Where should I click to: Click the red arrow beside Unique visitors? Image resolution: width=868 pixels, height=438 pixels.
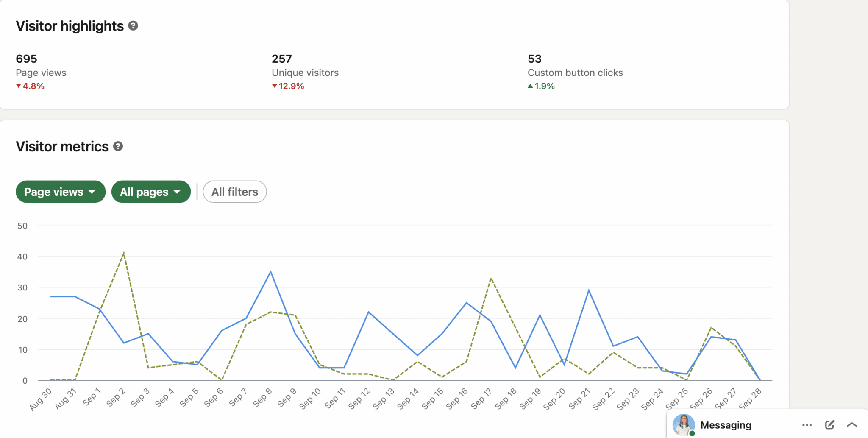275,86
